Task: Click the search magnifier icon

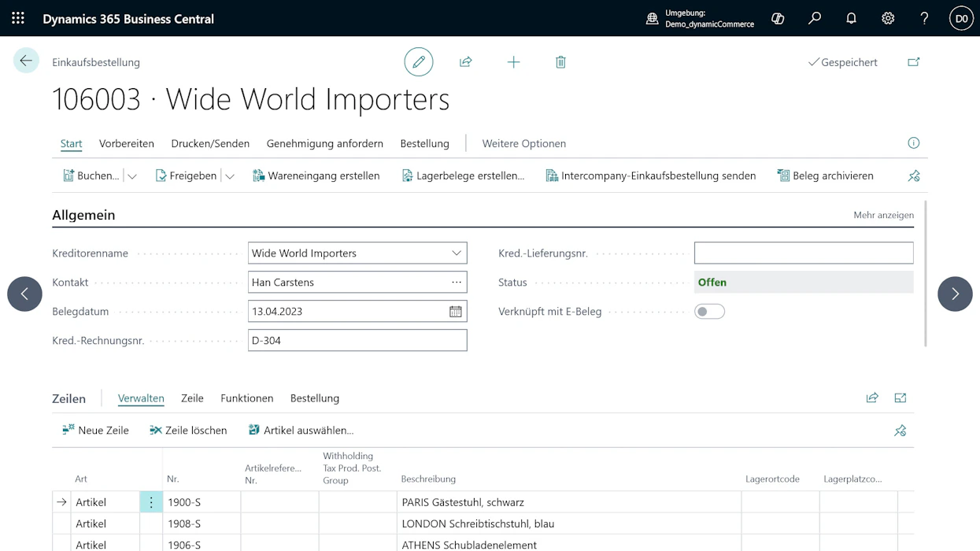Action: click(815, 18)
